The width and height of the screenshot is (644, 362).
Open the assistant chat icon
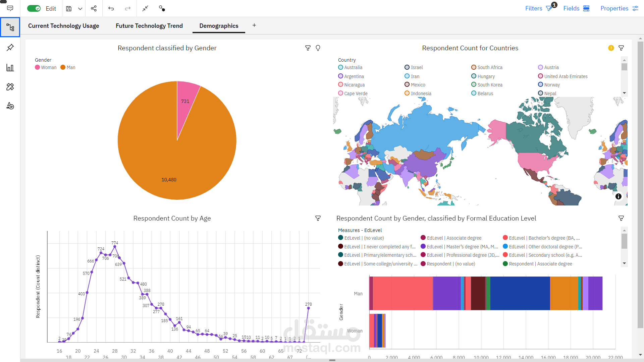(x=10, y=8)
